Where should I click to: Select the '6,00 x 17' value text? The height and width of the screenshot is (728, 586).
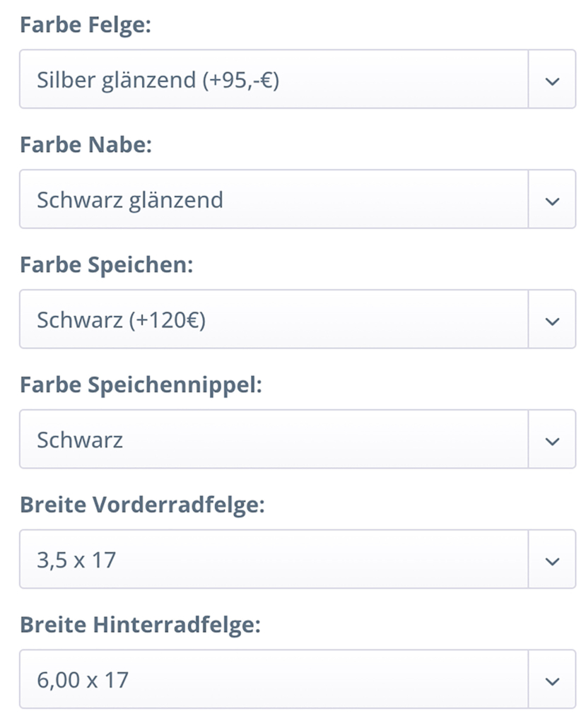[83, 681]
